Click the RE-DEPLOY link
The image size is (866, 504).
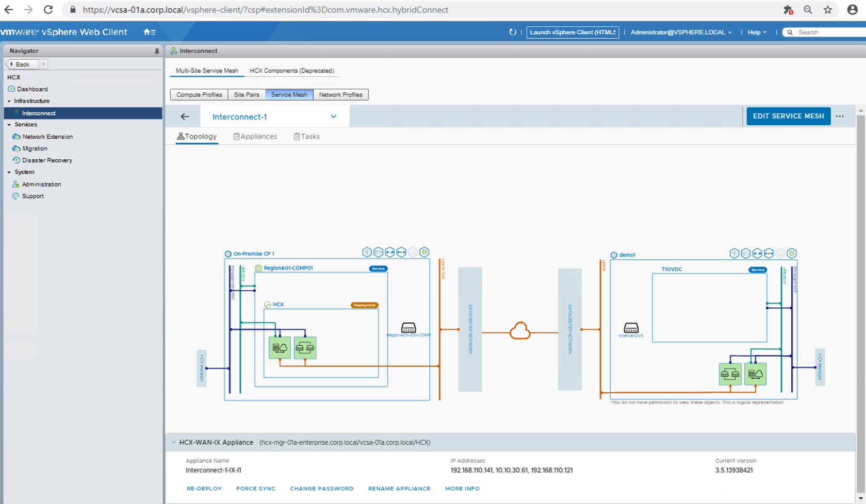pyautogui.click(x=204, y=489)
